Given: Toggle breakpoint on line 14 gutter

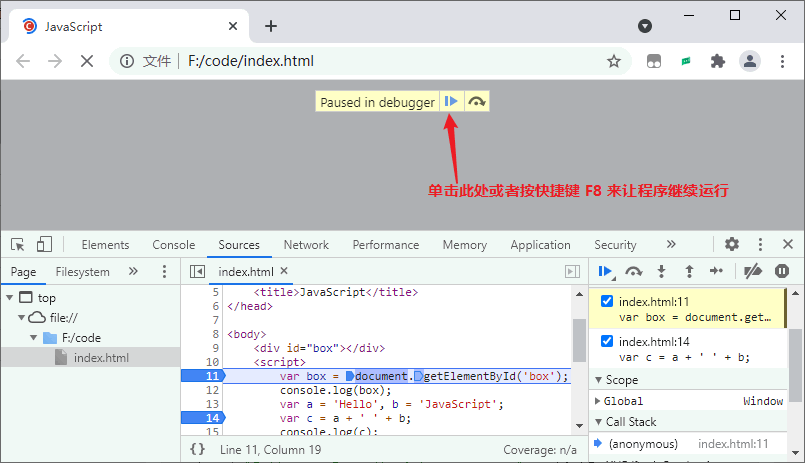Looking at the screenshot, I should tap(204, 418).
